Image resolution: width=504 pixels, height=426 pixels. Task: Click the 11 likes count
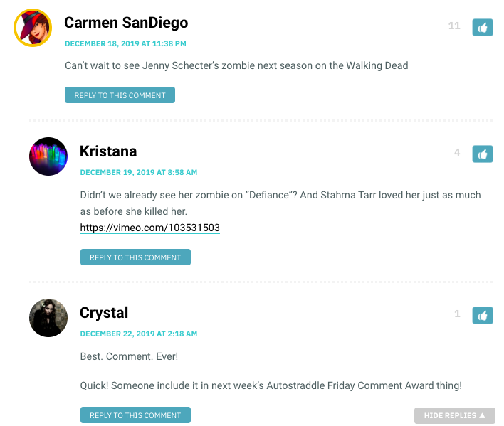[454, 26]
